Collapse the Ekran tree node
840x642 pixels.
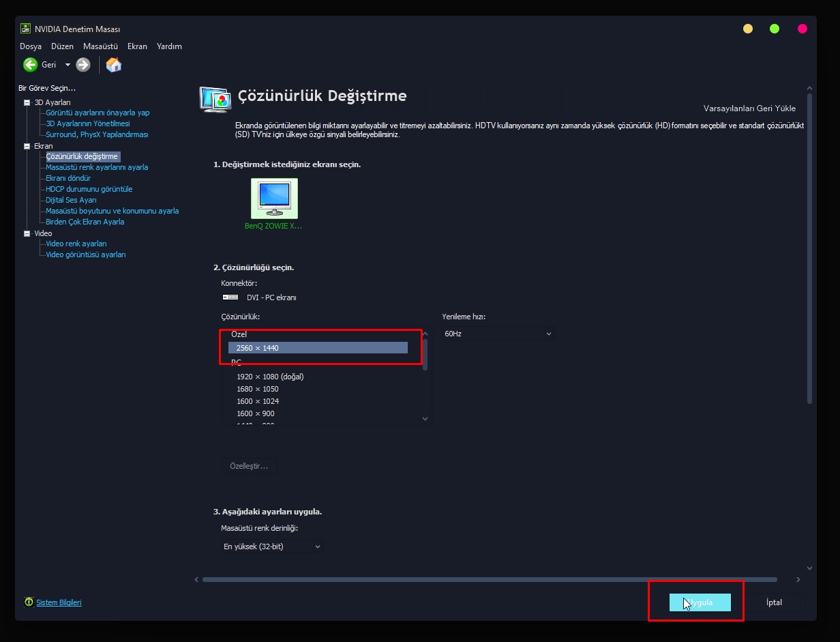click(27, 146)
